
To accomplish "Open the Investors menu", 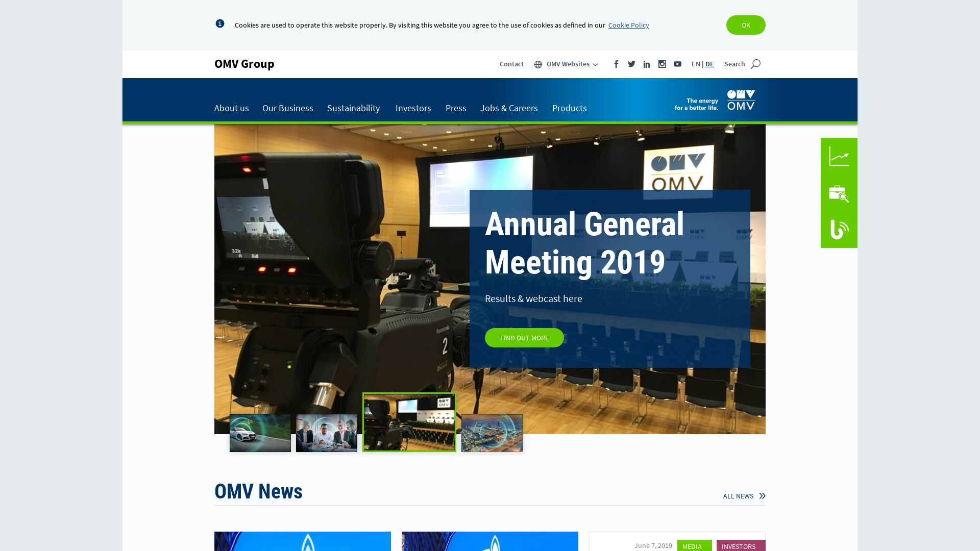I will click(x=413, y=108).
